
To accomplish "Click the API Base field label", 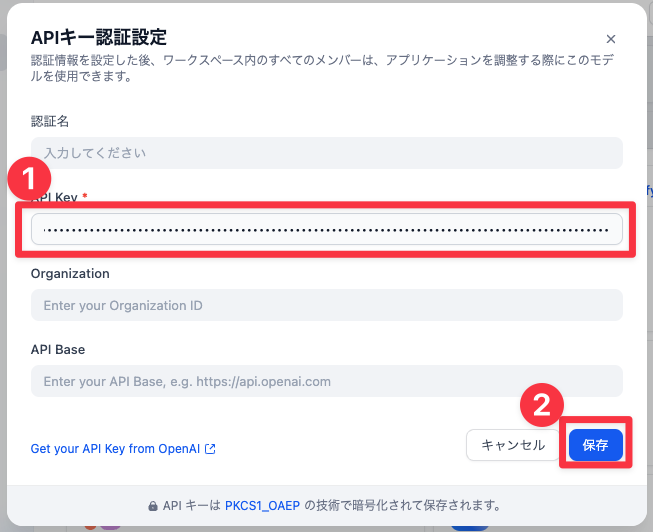I will (x=58, y=349).
